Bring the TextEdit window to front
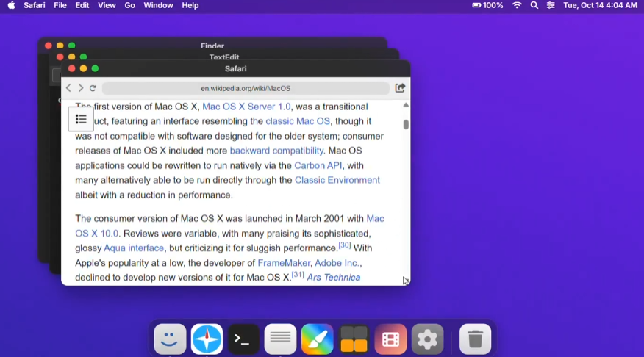Viewport: 644px width, 357px height. (x=223, y=57)
